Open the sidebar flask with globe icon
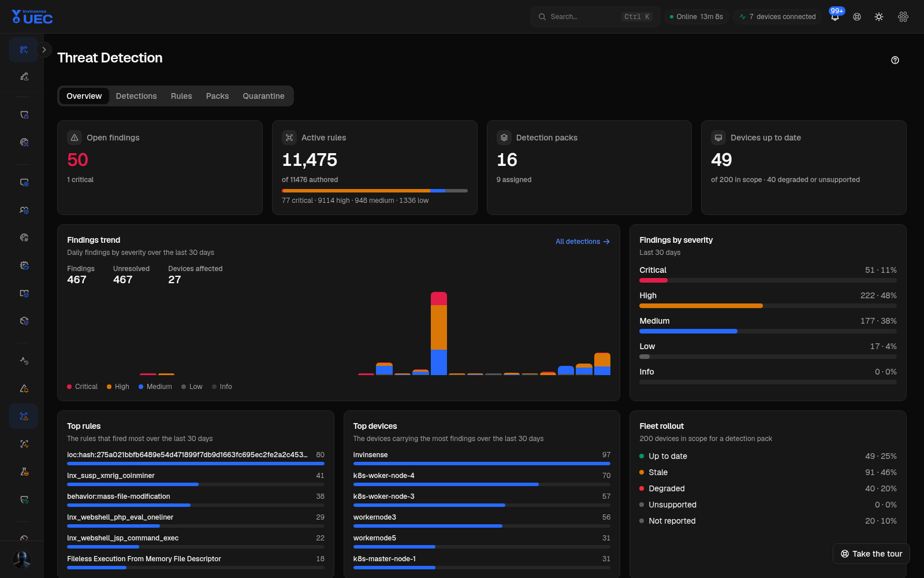 [x=24, y=472]
